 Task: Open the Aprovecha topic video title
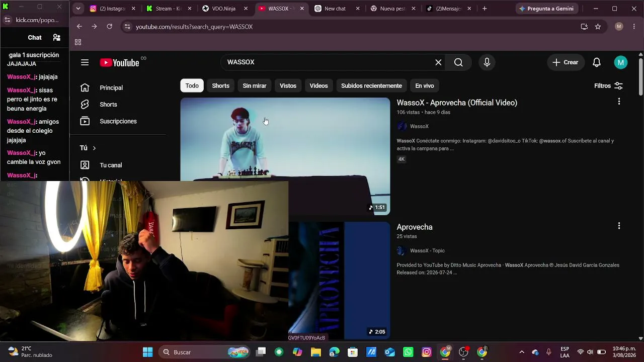[415, 227]
